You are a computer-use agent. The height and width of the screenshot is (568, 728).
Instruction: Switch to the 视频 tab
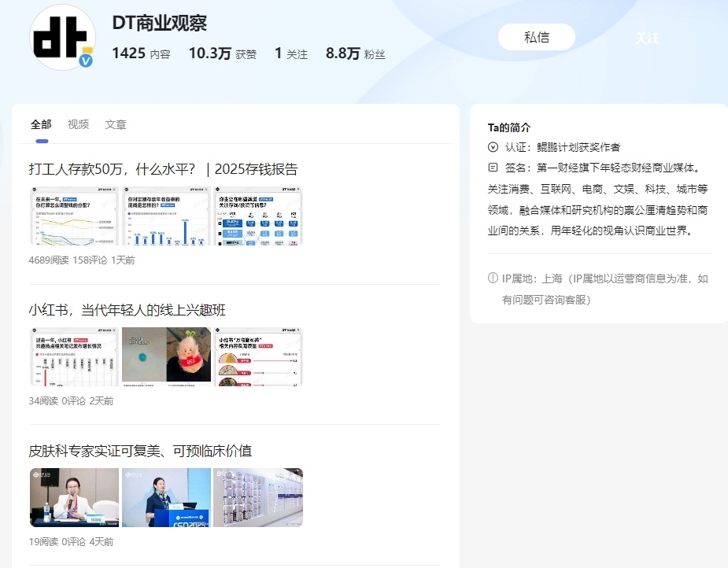point(78,124)
